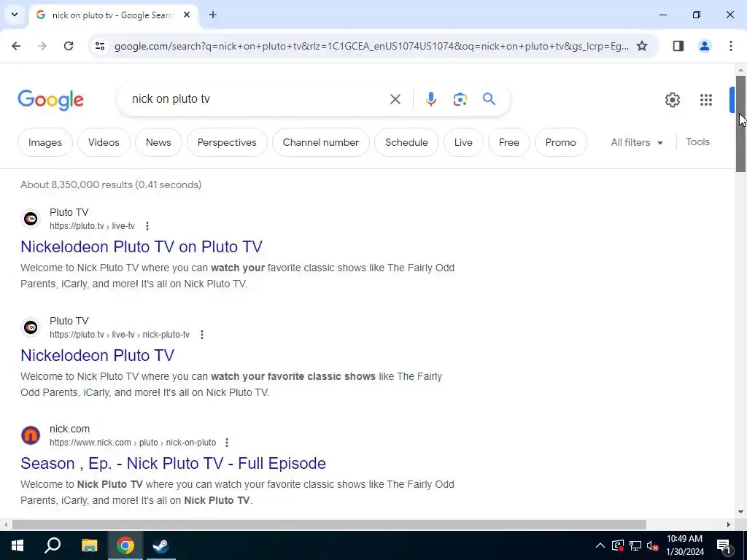Select the Free filter chip
The image size is (747, 560).
pyautogui.click(x=508, y=142)
